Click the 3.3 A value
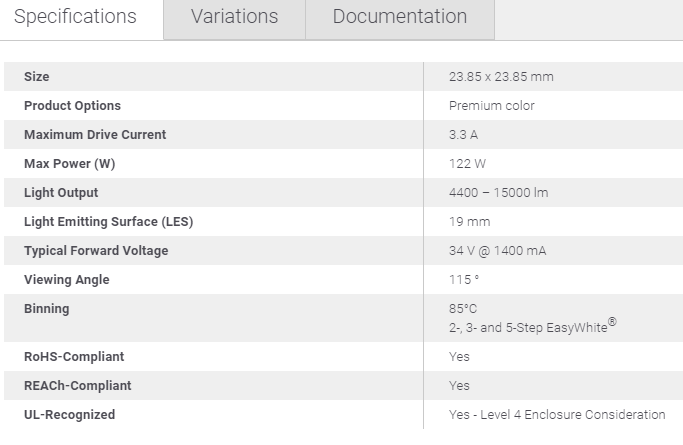Screen dimensions: 683x445 coord(463,135)
